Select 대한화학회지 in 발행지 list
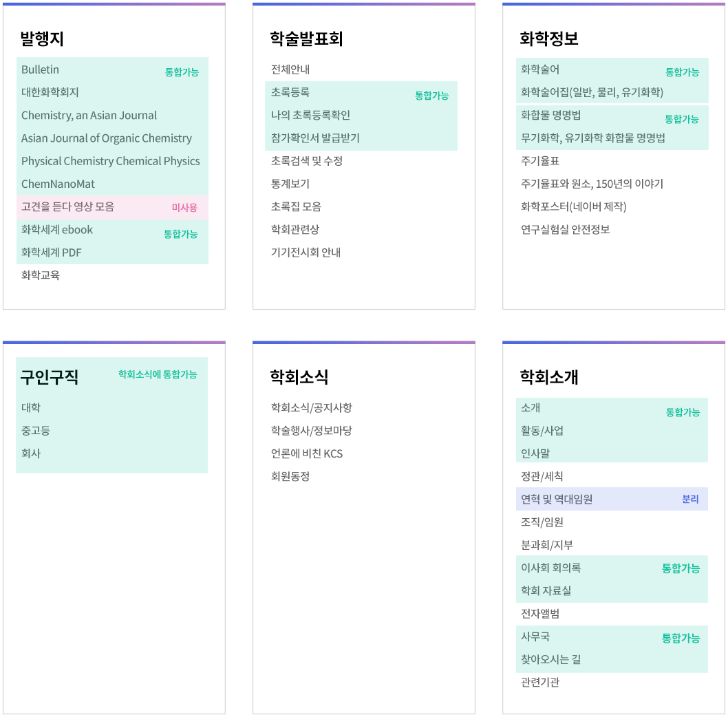Screen dimensions: 728x717 50,92
